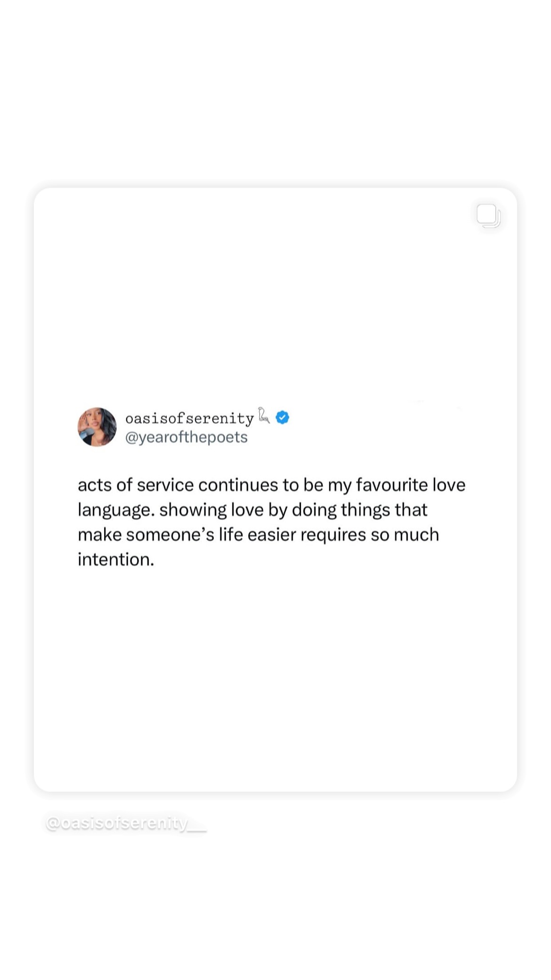Viewport: 551px width, 980px height.
Task: Click the final word "intention."
Action: click(x=116, y=560)
